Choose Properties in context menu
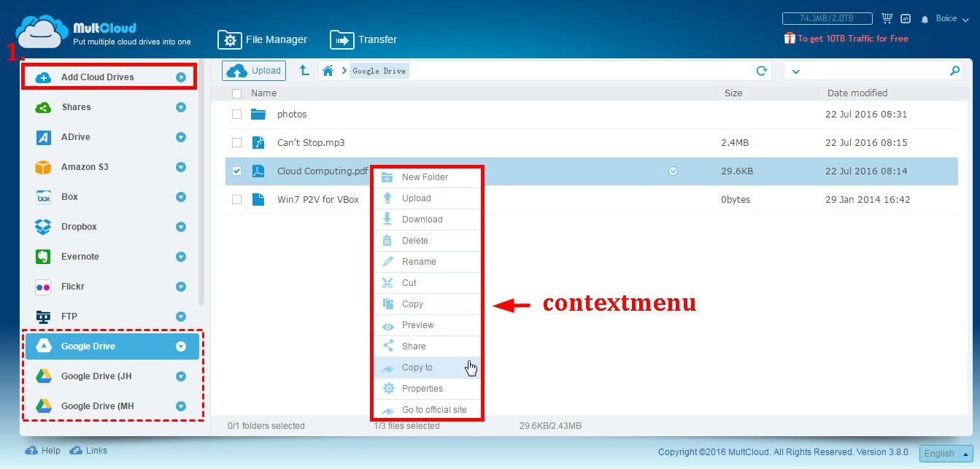Image resolution: width=980 pixels, height=469 pixels. 427,389
